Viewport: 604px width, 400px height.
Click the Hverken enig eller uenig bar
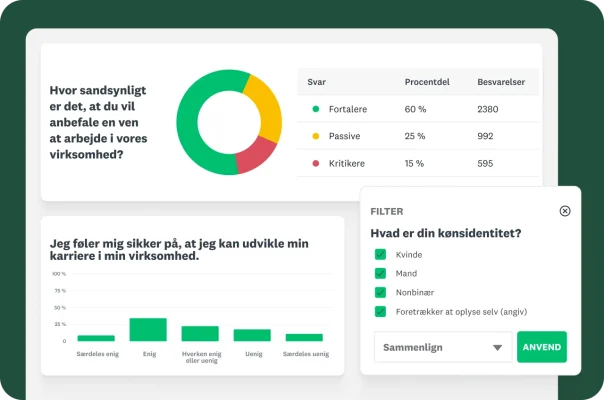coord(200,334)
